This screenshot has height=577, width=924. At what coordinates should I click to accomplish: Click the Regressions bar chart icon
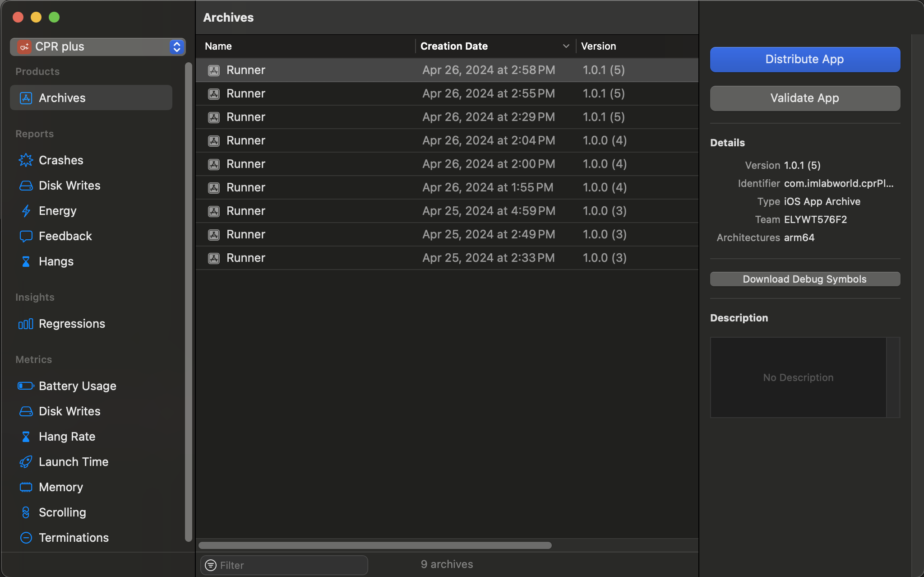(26, 324)
